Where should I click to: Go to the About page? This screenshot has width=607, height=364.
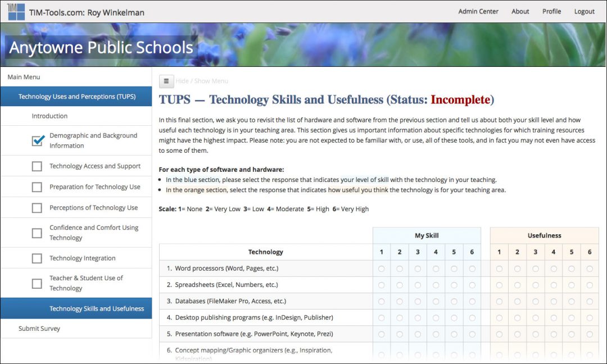click(x=520, y=11)
